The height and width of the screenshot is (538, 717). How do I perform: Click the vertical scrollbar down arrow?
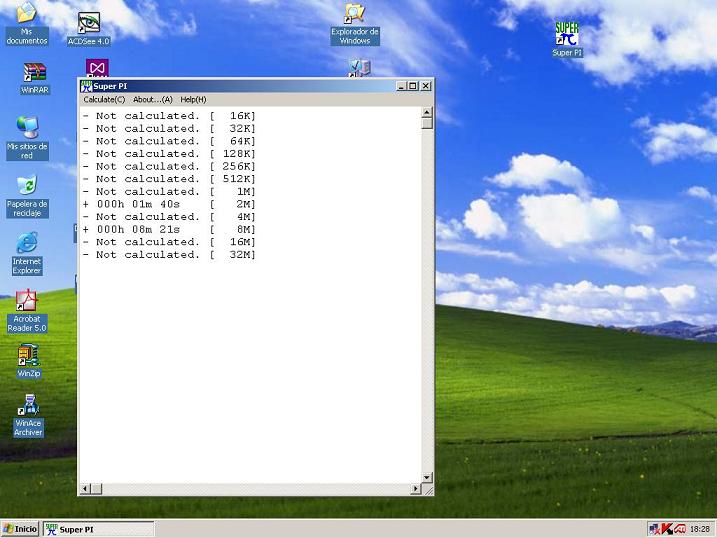point(427,478)
